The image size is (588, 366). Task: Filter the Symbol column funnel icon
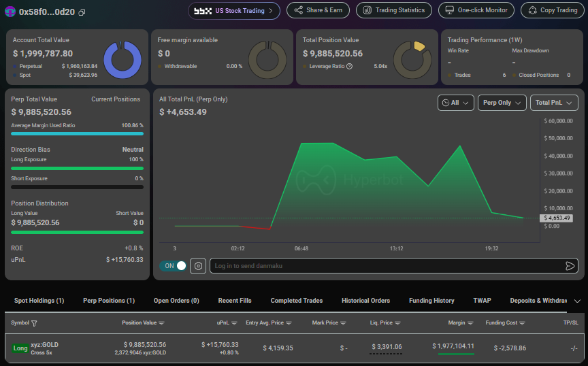34,323
